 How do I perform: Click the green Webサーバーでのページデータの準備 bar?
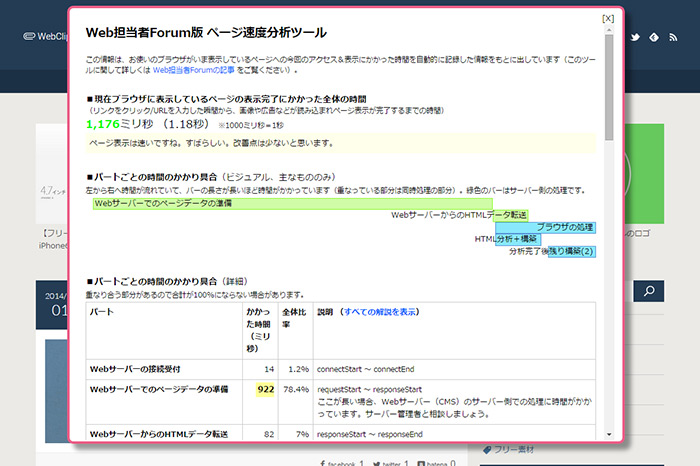tap(293, 204)
